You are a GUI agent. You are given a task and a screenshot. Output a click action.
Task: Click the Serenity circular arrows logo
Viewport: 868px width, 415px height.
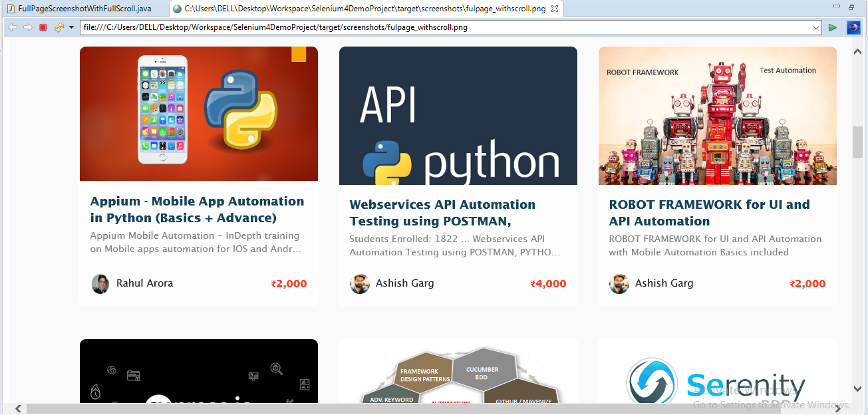pos(652,382)
